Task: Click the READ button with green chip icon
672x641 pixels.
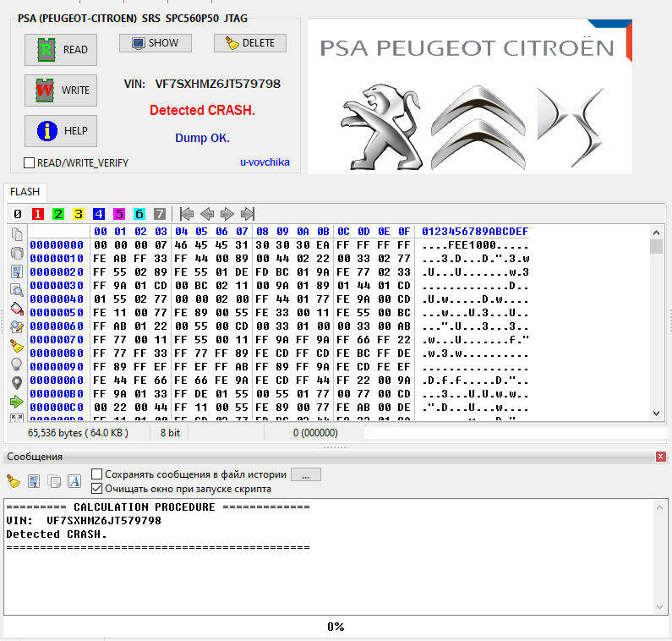Action: (x=61, y=50)
